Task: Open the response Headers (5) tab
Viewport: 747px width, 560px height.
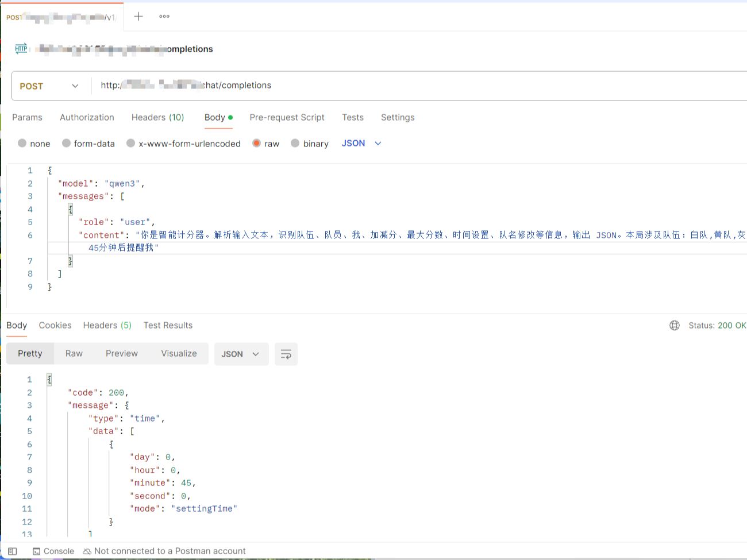Action: (107, 325)
